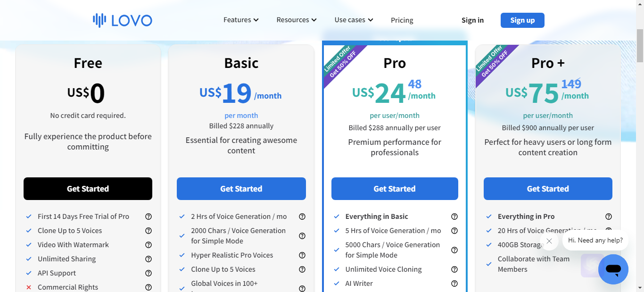Click help icon beside 'First 14 Days Free Trial of Pro'
Screen dimensions: 644x292
tap(149, 217)
